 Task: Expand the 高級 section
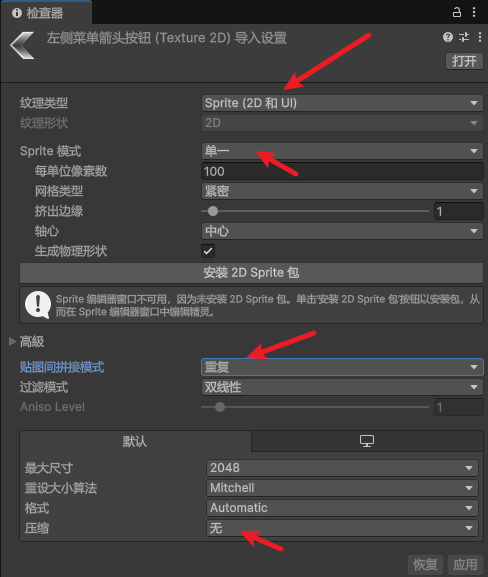tap(13, 341)
